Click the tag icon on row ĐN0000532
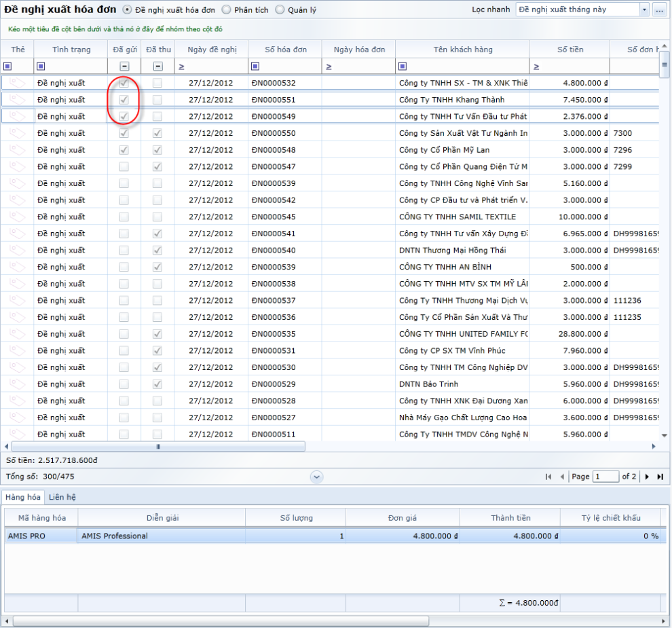 (x=18, y=83)
